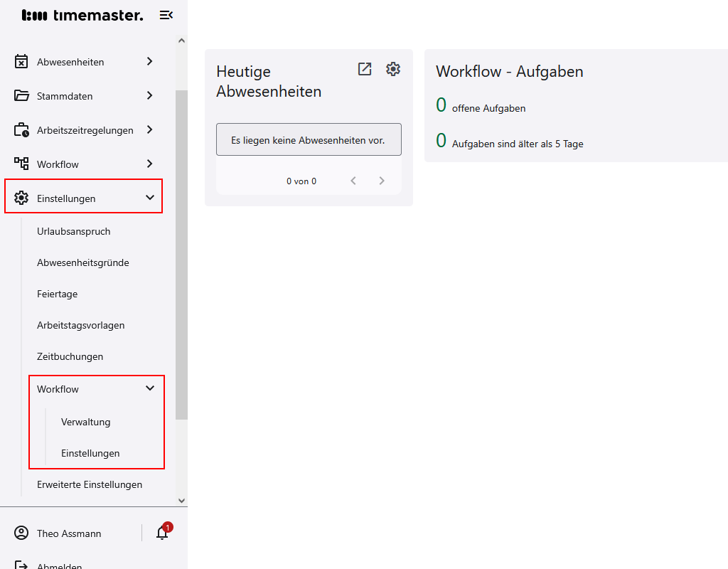Open widget settings gear on Heutige Abwesenheiten
This screenshot has width=728, height=569.
point(392,69)
